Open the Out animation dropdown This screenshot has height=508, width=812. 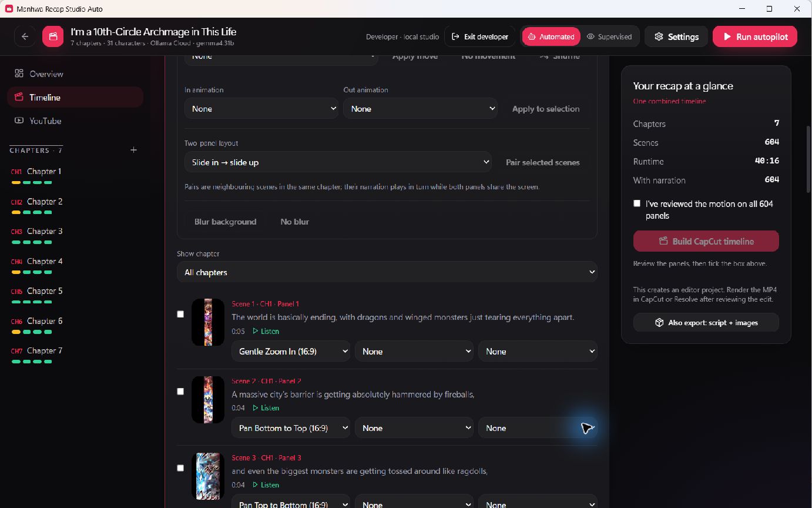pos(420,109)
